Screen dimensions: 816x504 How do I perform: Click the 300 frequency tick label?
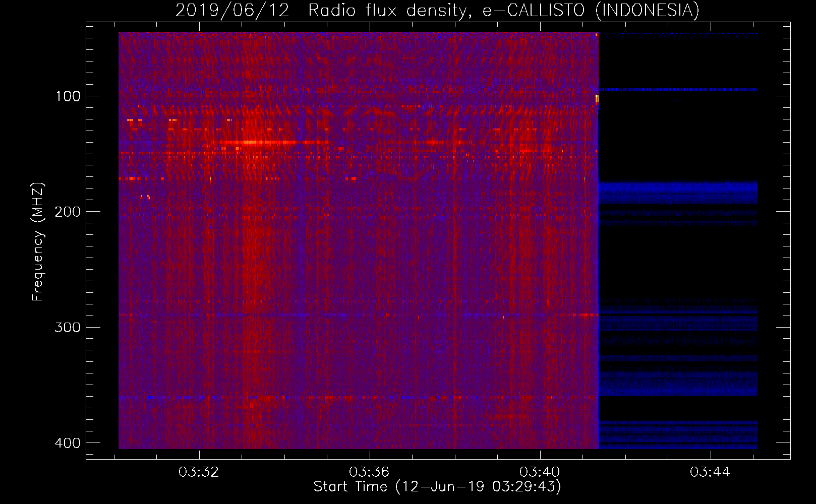coord(68,328)
